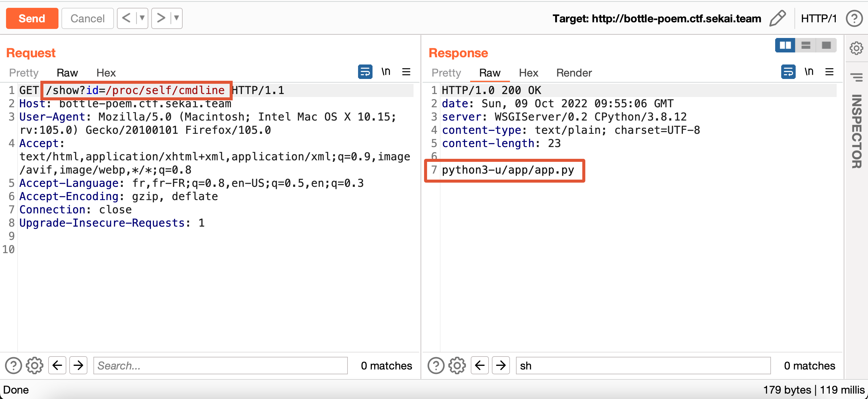Switch protocol via HTTP/1 label
The width and height of the screenshot is (868, 399).
tap(819, 19)
